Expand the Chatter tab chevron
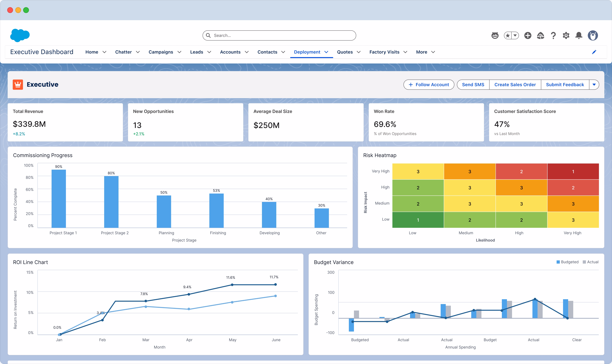The height and width of the screenshot is (364, 612). point(138,52)
